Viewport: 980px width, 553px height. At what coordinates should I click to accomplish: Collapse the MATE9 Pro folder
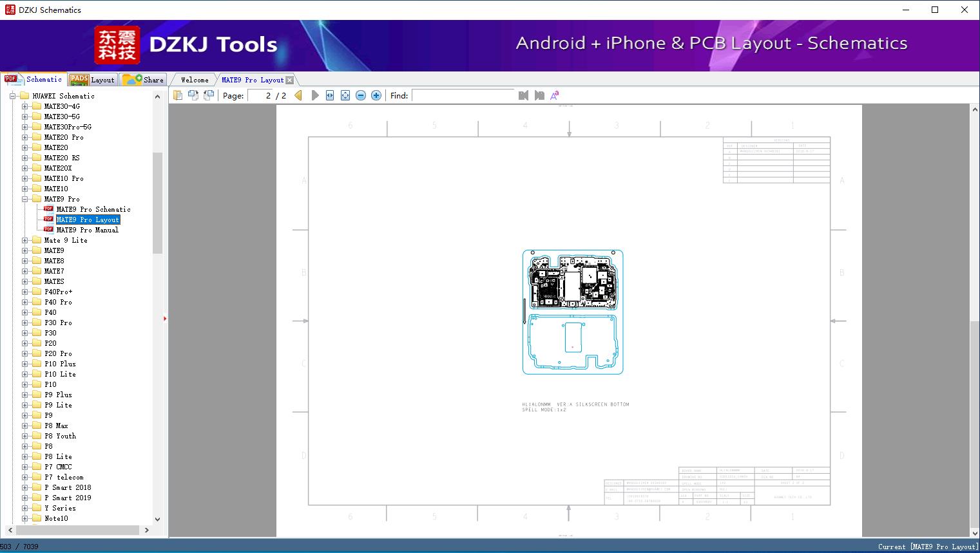[24, 199]
